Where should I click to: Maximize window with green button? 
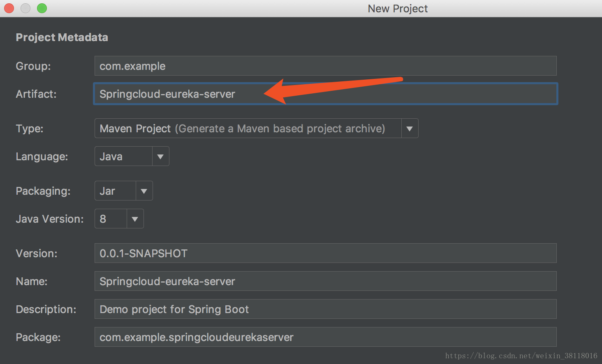coord(42,8)
